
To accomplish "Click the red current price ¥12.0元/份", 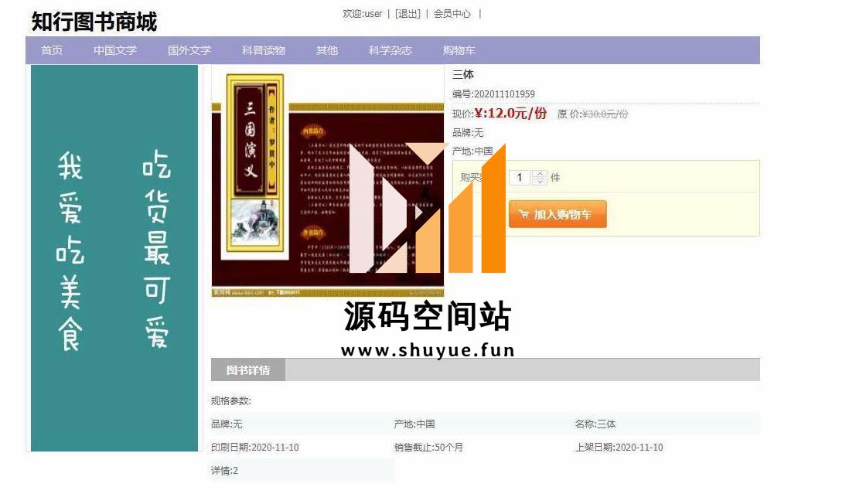I will (510, 113).
